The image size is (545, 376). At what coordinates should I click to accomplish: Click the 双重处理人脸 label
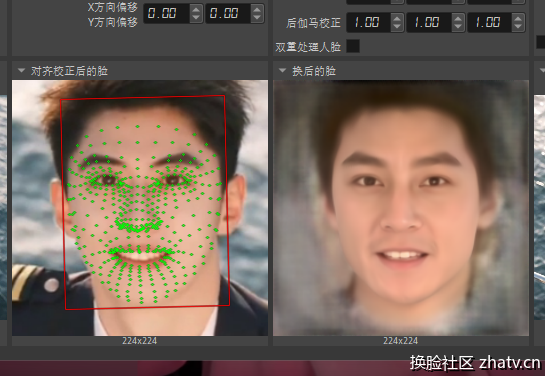(308, 47)
